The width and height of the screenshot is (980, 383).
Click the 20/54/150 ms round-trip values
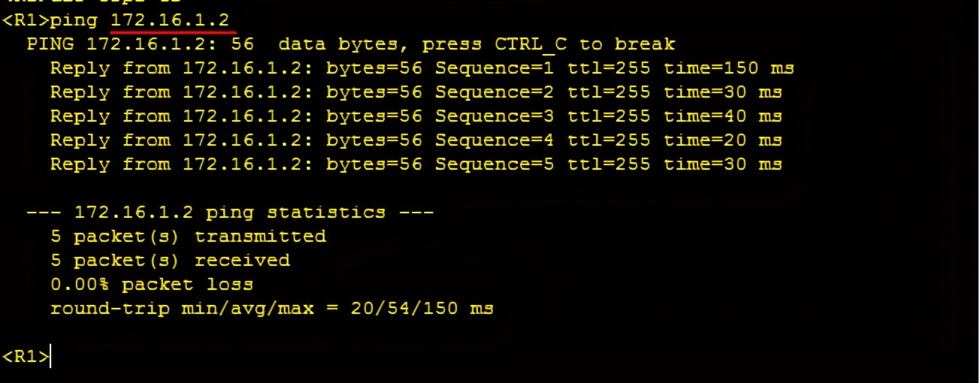(422, 309)
